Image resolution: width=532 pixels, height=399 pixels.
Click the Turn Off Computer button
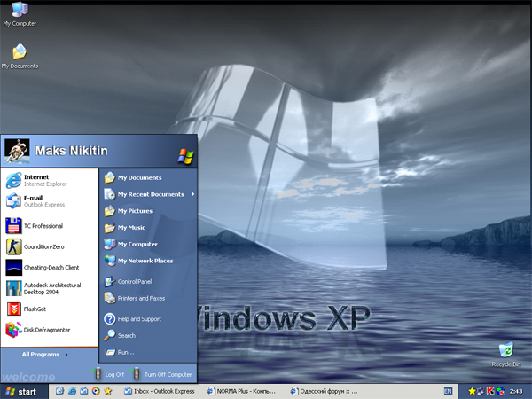[x=162, y=374]
